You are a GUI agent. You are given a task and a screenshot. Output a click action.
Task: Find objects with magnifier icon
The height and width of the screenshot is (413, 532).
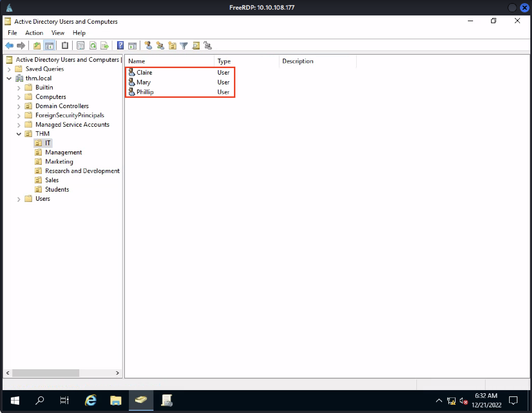pos(196,45)
